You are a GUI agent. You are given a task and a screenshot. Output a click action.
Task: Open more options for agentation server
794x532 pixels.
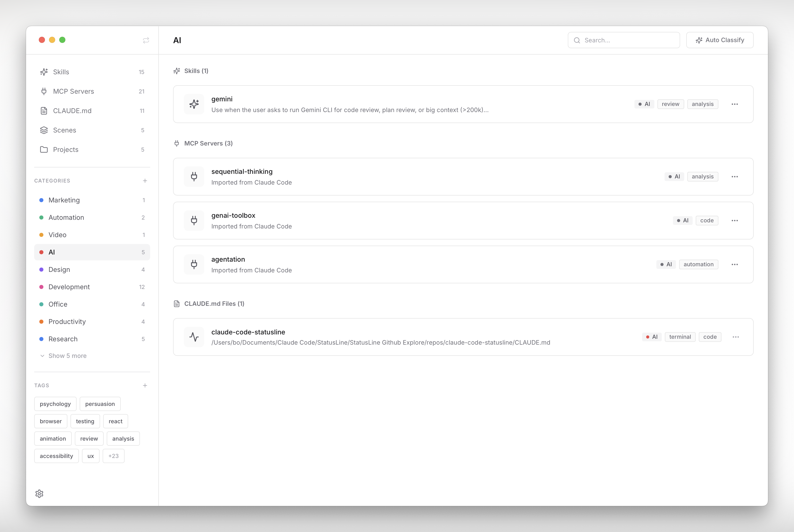(x=735, y=265)
